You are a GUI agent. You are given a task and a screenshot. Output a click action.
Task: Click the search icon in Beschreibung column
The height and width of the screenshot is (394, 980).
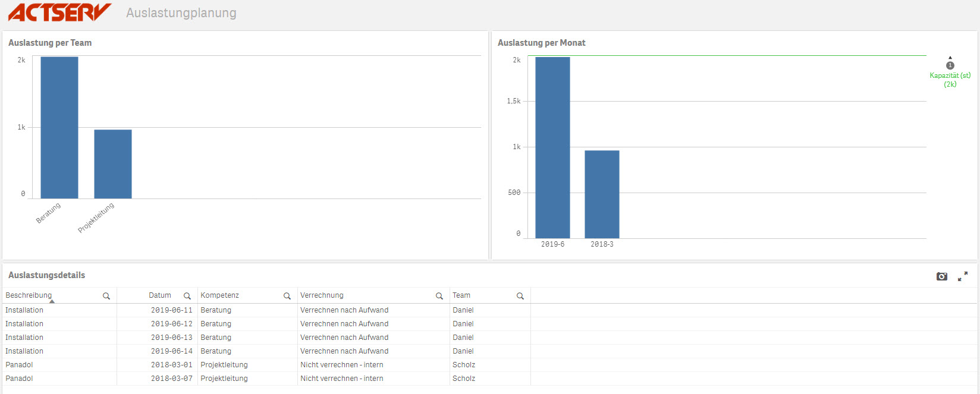click(106, 296)
